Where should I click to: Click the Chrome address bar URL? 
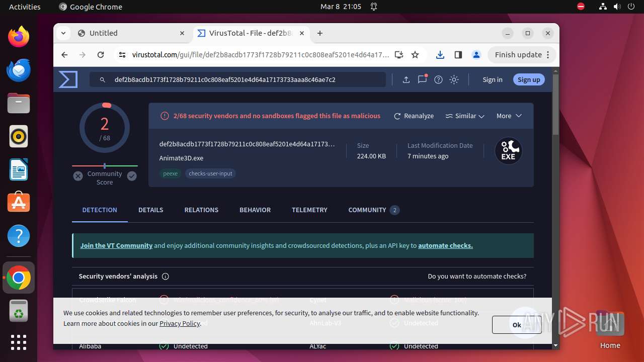pyautogui.click(x=261, y=55)
